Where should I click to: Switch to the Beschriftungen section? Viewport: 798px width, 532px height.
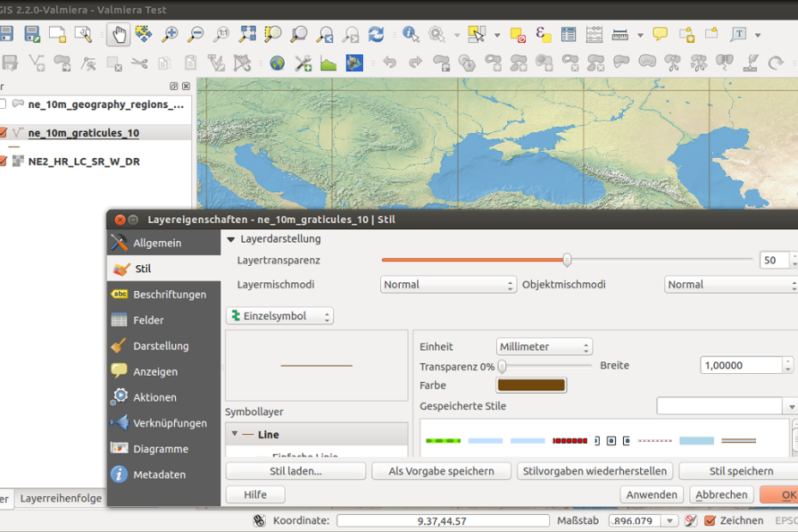tap(169, 293)
